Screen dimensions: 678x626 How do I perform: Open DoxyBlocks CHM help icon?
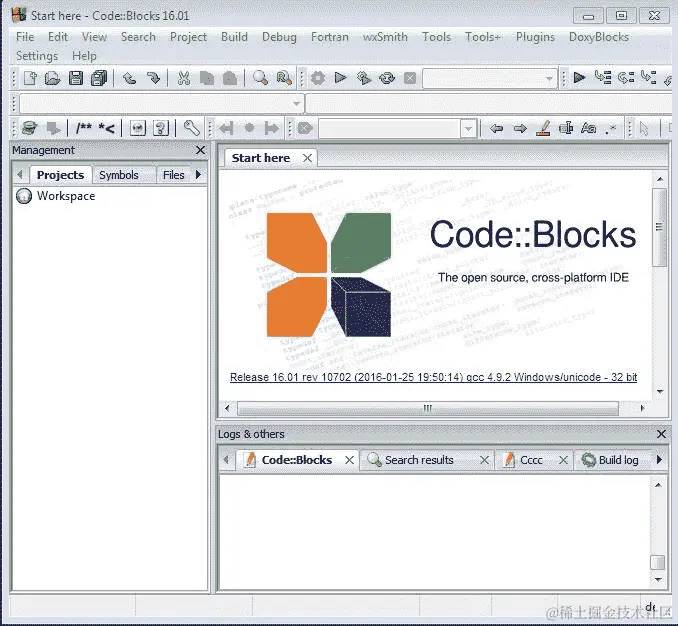pos(161,128)
